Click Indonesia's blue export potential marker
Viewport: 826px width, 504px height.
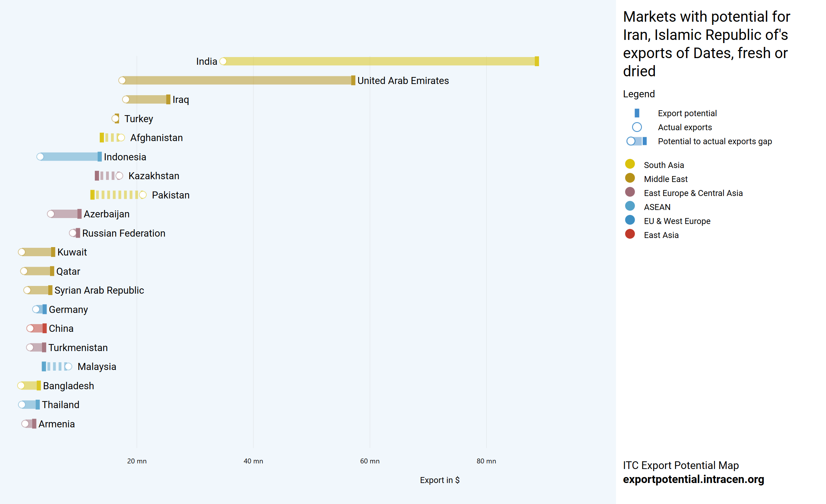[x=99, y=157]
